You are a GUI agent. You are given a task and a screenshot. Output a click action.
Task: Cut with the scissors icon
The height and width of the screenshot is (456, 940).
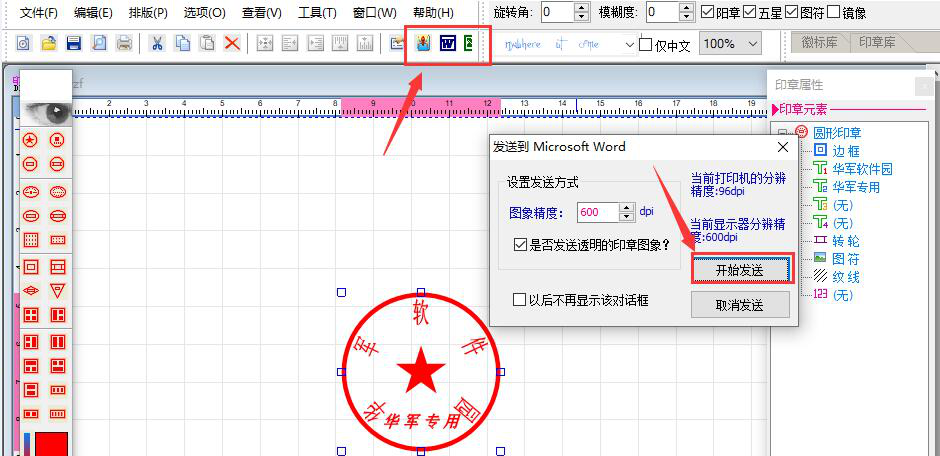coord(157,43)
